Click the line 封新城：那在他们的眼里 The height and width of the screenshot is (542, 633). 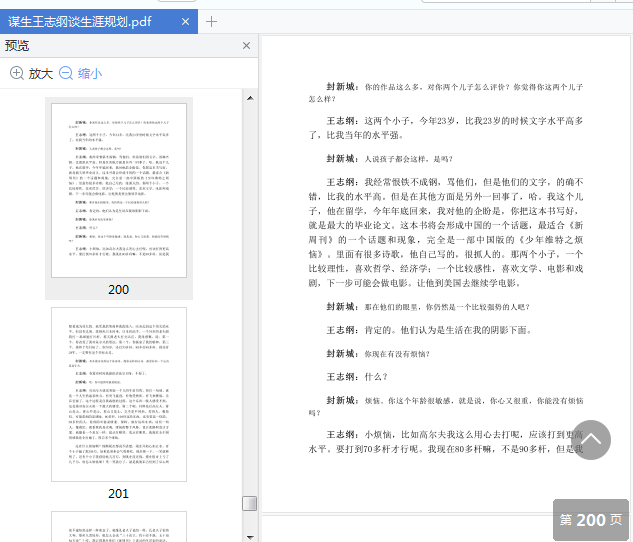pos(428,307)
